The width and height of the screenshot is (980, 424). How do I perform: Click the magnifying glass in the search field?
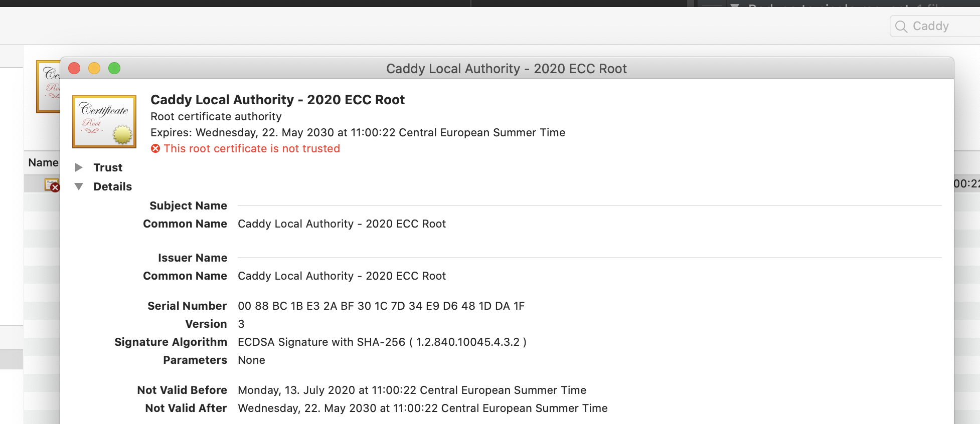coord(902,26)
